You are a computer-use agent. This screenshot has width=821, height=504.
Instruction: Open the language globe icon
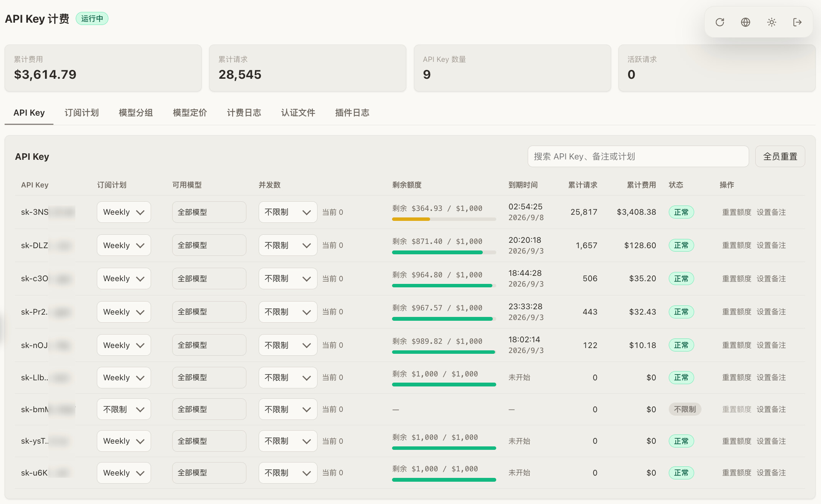(x=746, y=22)
